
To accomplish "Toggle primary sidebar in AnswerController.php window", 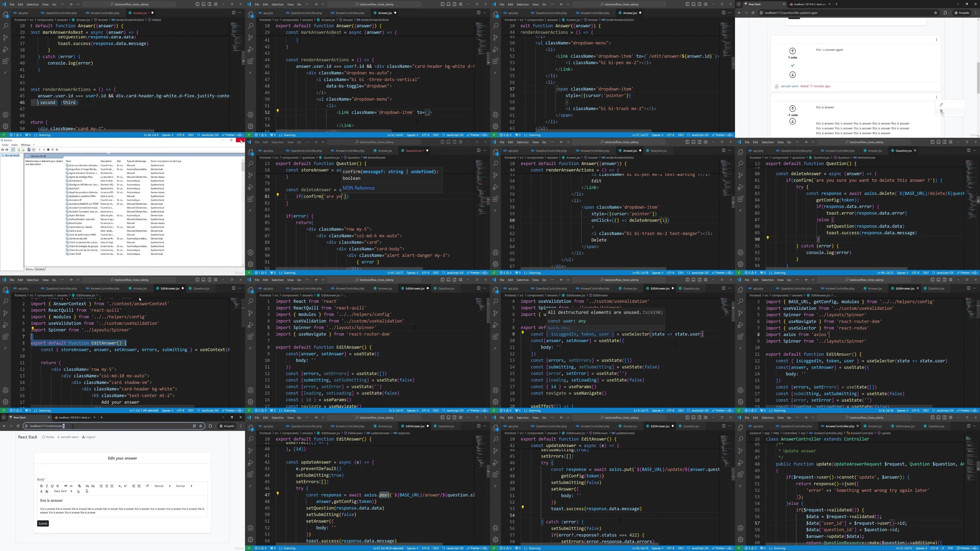I will tap(933, 418).
